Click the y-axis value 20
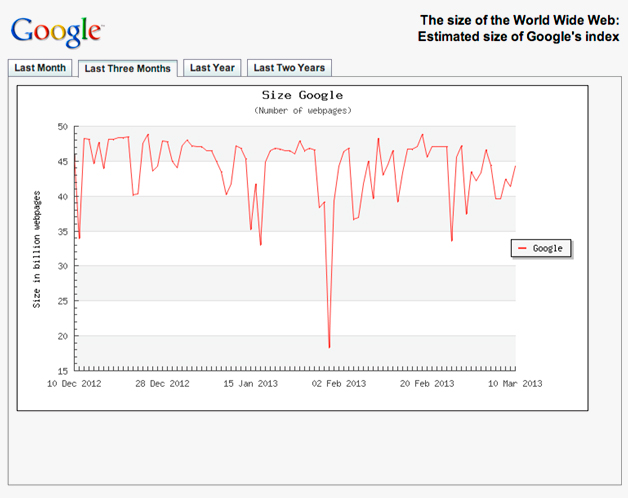Image resolution: width=628 pixels, height=498 pixels. (63, 336)
